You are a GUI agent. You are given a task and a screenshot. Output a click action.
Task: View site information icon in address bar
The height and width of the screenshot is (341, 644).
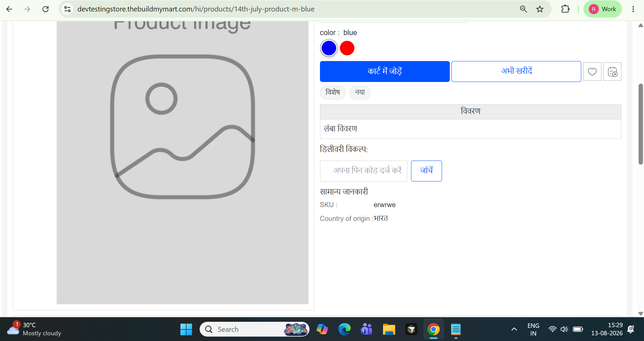pyautogui.click(x=67, y=9)
